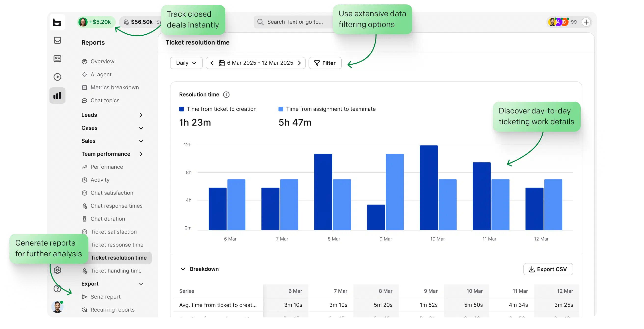The image size is (644, 329).
Task: Focus the Search Text or go to field
Action: (294, 22)
